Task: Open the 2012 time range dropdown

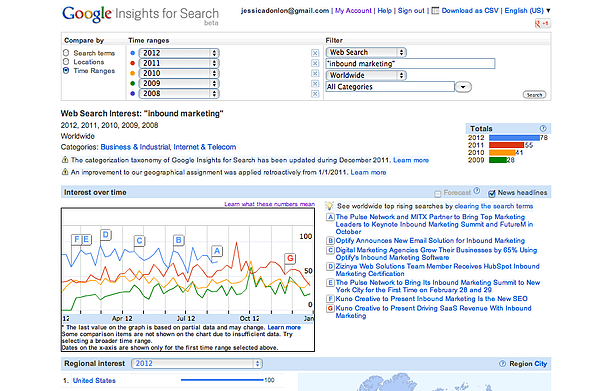Action: [x=179, y=53]
